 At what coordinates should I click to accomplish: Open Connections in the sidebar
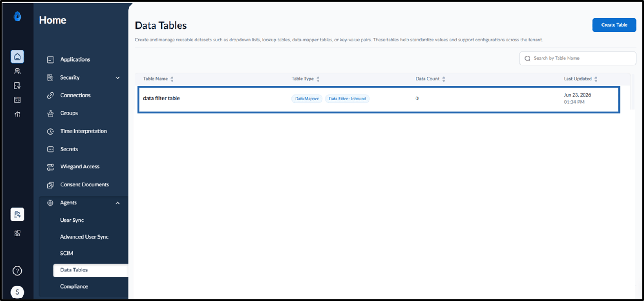(x=76, y=95)
